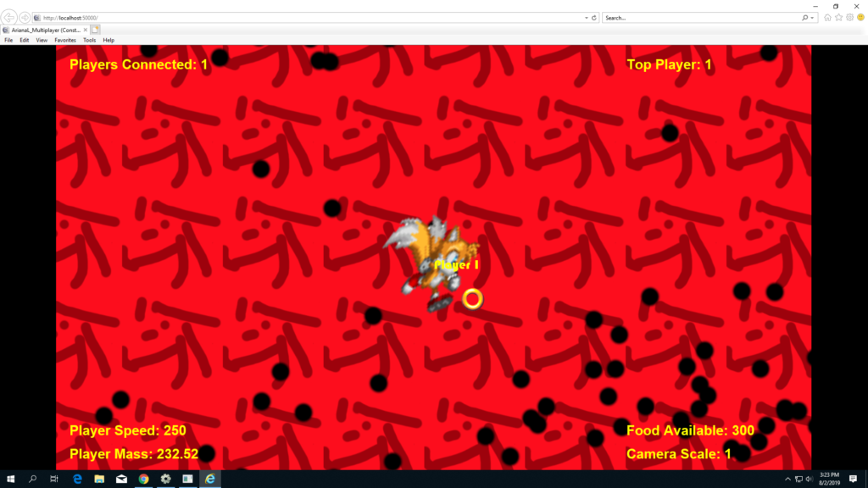The height and width of the screenshot is (488, 868).
Task: Show hidden system tray icons chevron
Action: pyautogui.click(x=787, y=480)
